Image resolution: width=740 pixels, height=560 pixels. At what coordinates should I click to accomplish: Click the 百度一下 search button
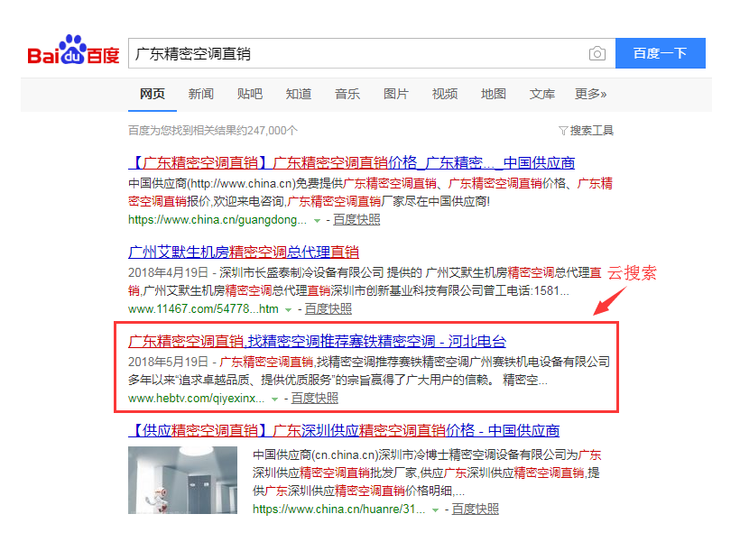[x=661, y=53]
